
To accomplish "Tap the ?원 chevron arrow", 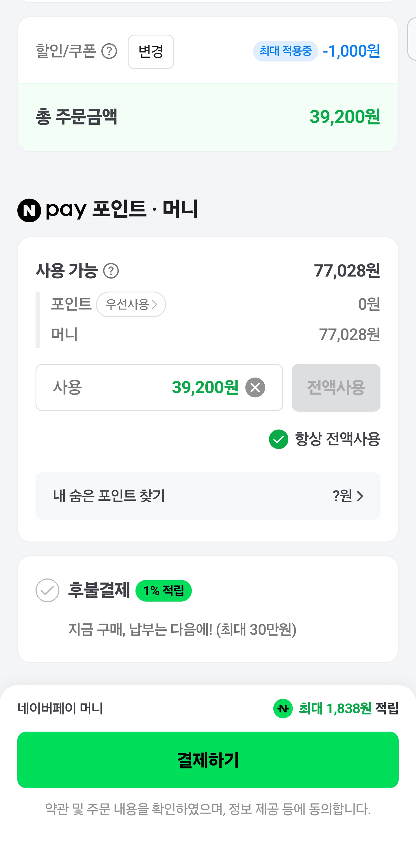I will pos(360,496).
